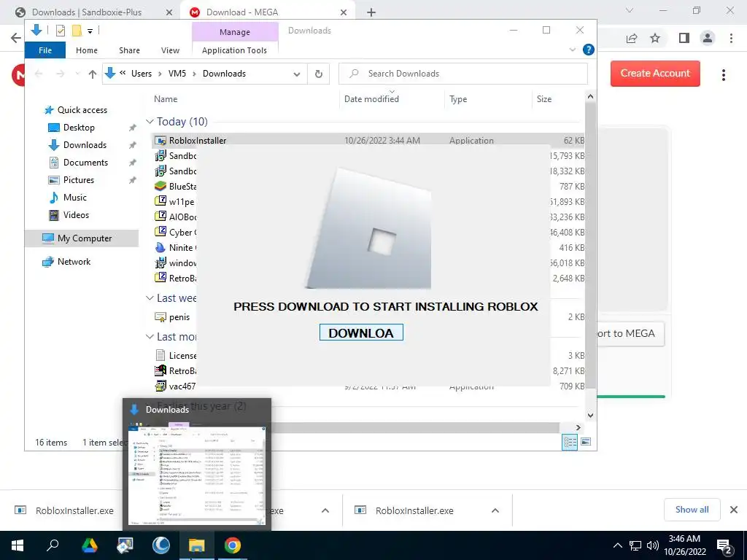
Task: Click the Downloads window preview thumbnail
Action: pos(197,474)
